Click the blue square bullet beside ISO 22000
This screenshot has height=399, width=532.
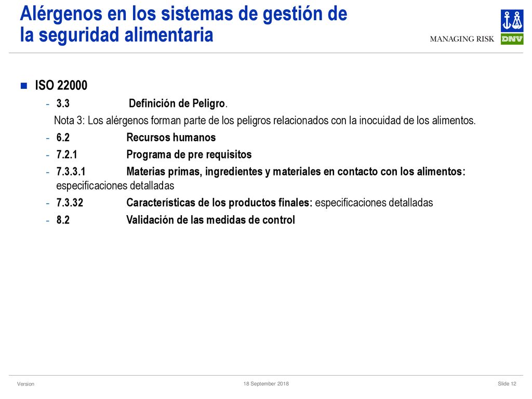tap(24, 86)
